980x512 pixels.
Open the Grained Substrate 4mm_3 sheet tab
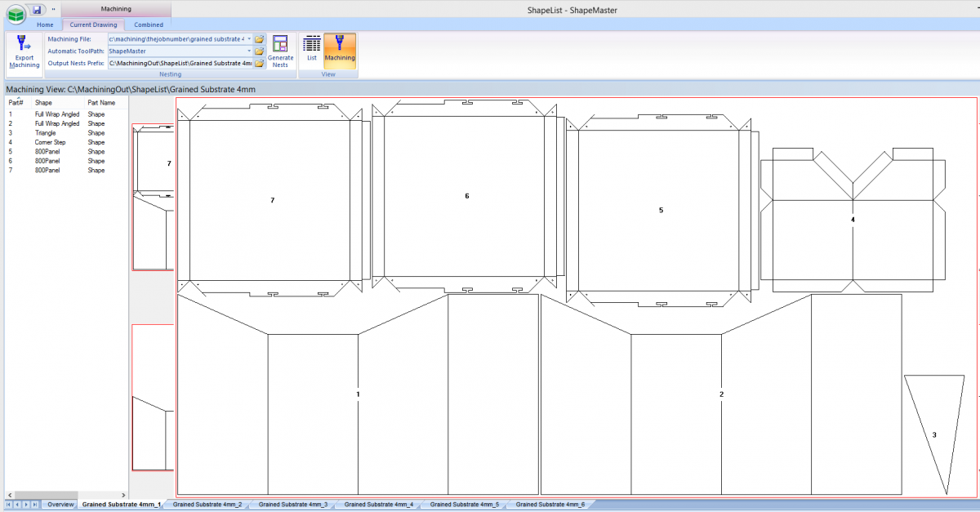292,504
